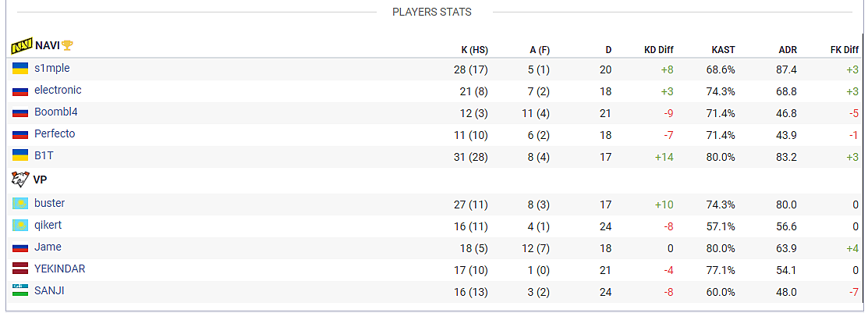
Task: Click the VP team bear logo
Action: pos(20,180)
